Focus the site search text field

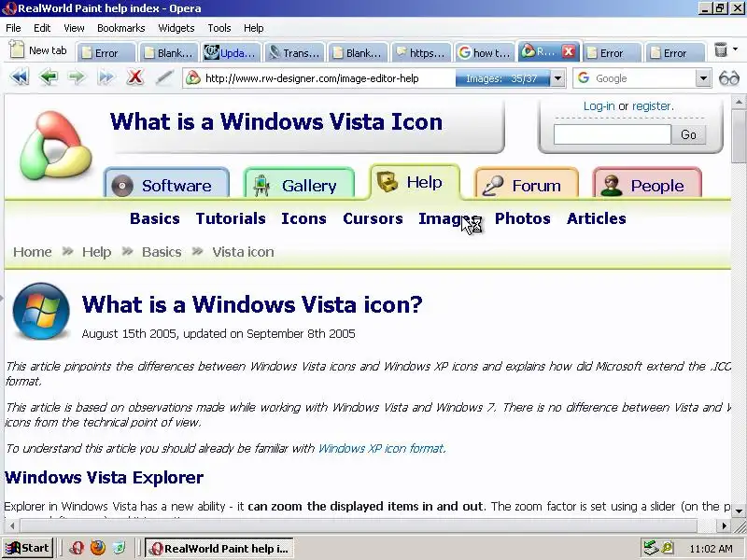tap(613, 134)
